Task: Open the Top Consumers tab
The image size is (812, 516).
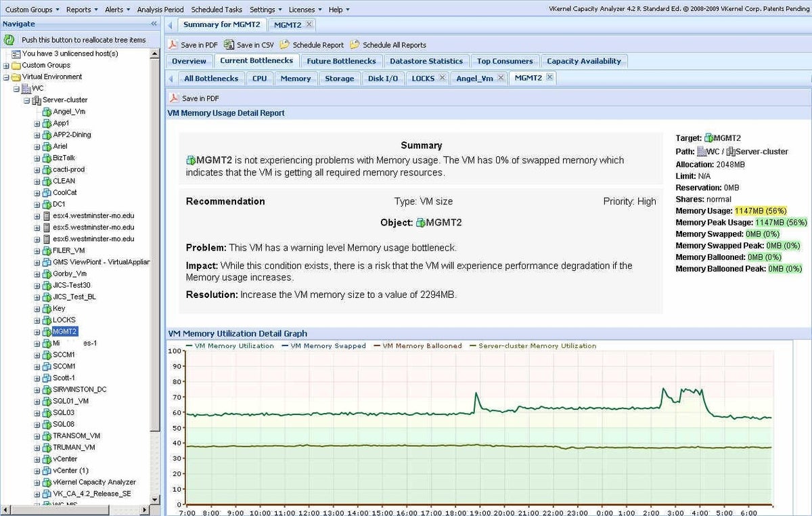Action: 505,61
